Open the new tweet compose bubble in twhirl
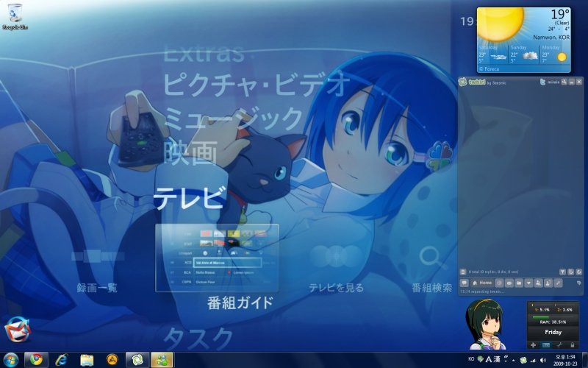 pyautogui.click(x=464, y=283)
